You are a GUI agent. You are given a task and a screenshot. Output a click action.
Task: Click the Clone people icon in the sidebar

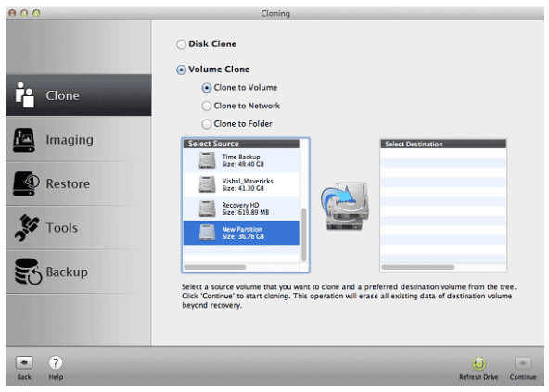click(x=24, y=95)
